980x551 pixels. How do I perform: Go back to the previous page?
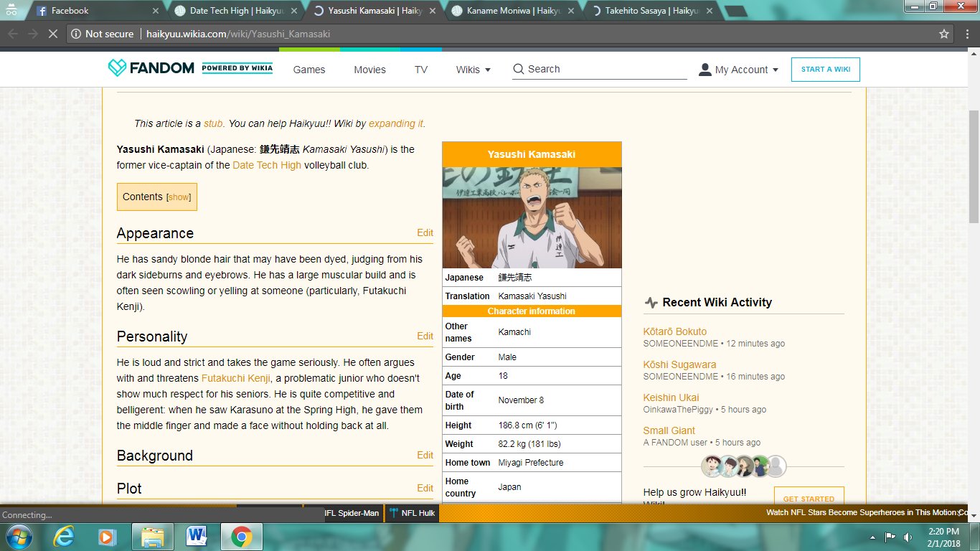coord(13,34)
